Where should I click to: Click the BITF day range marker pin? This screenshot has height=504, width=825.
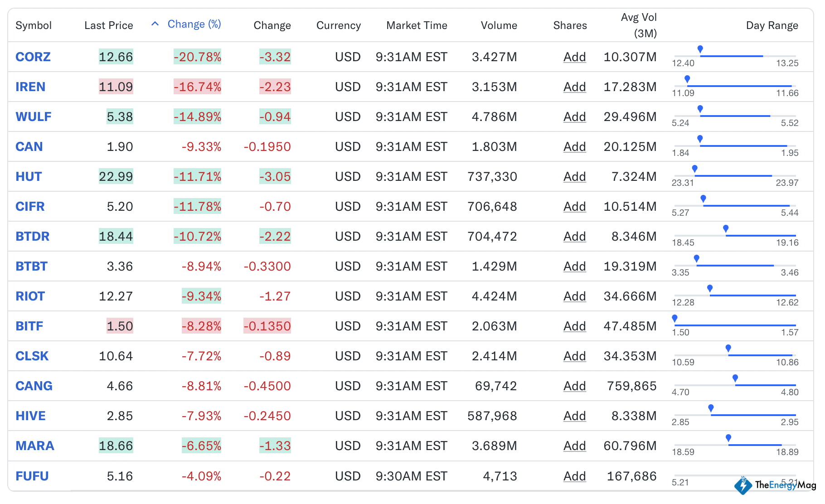675,319
